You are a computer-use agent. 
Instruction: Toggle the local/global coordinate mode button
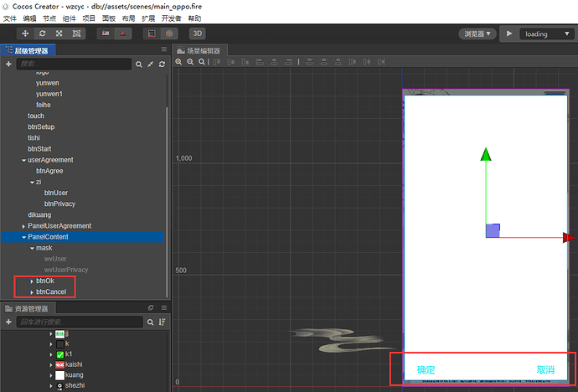pos(123,34)
